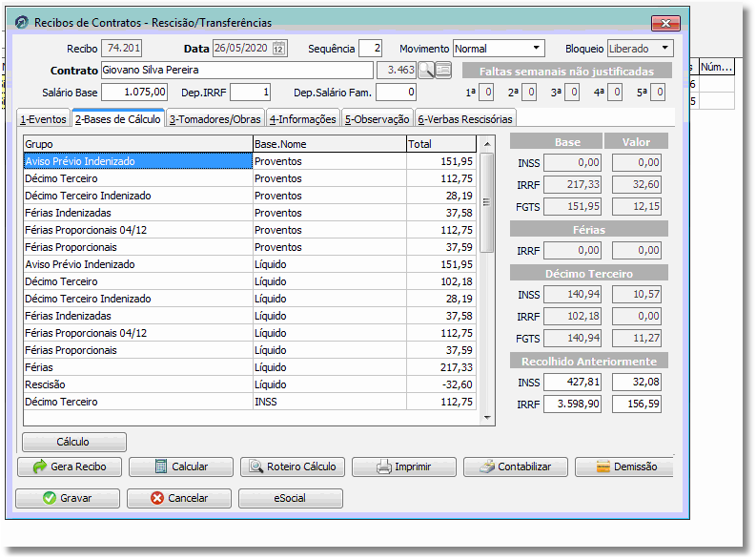Image resolution: width=756 pixels, height=560 pixels.
Task: Open the 5-Observação tab
Action: (377, 119)
